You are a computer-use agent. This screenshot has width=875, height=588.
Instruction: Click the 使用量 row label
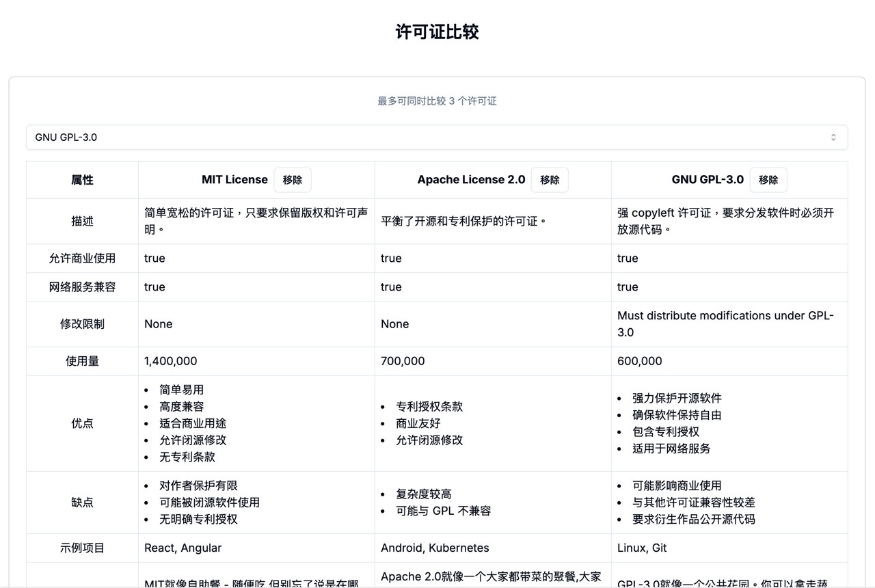[x=82, y=361]
